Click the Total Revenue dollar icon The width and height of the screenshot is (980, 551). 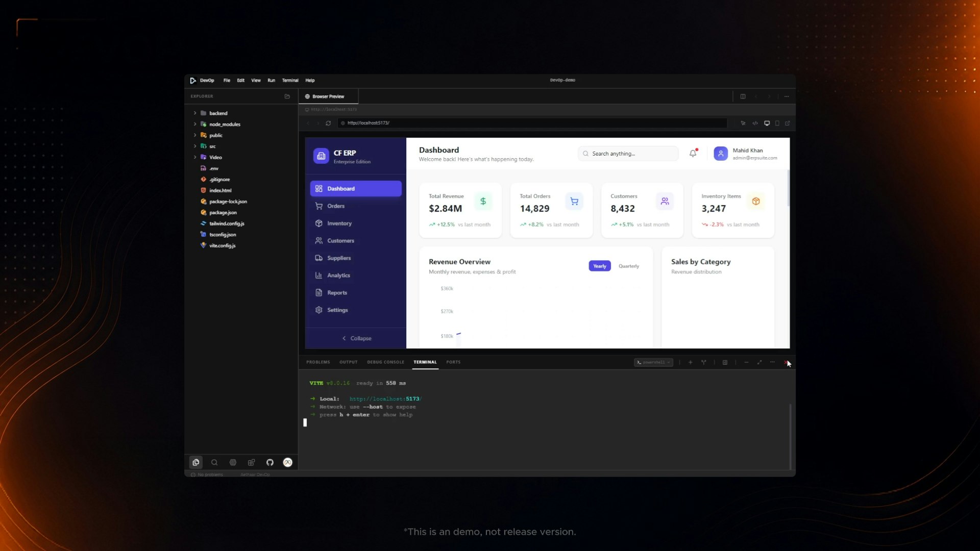[483, 202]
